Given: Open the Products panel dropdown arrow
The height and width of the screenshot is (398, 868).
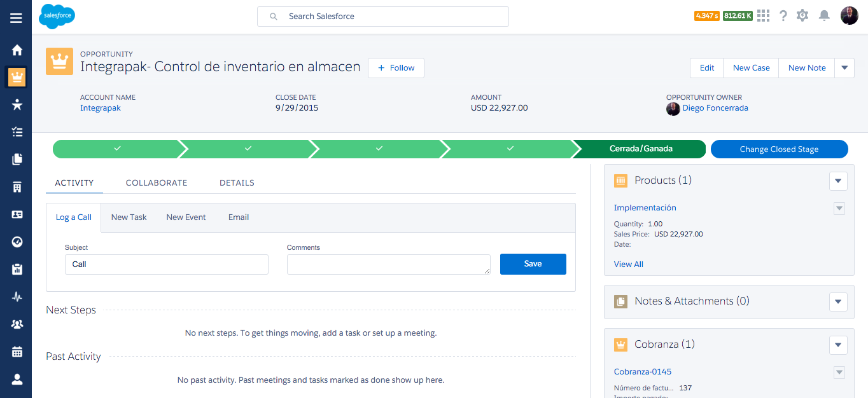Looking at the screenshot, I should coord(838,181).
